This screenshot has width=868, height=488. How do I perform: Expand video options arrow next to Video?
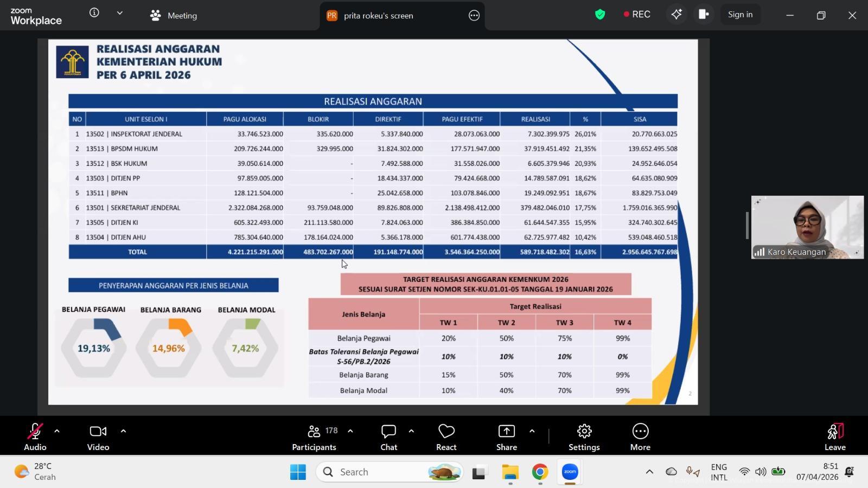coord(123,431)
